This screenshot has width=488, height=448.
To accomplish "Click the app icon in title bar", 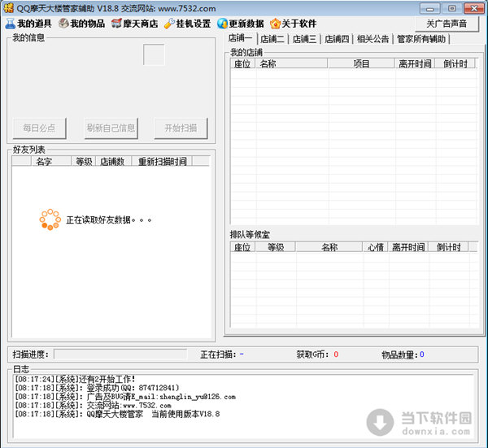I will (x=8, y=8).
